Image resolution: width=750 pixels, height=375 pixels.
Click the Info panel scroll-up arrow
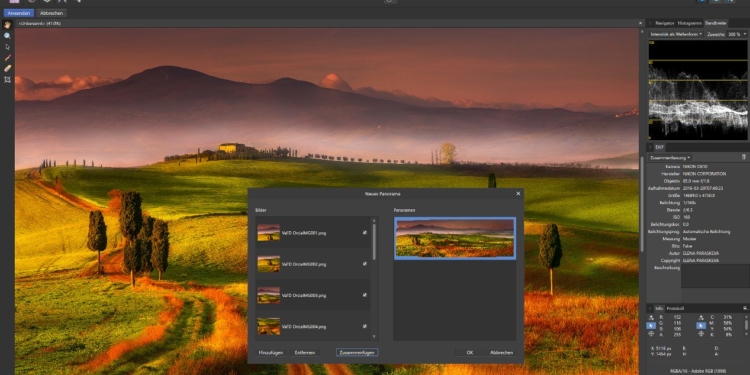point(746,317)
